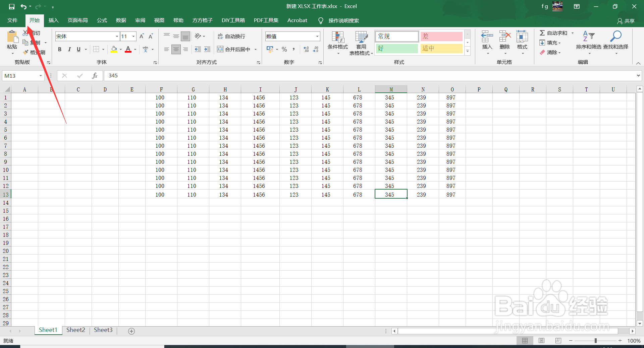Switch to the Insert ribbon tab
The height and width of the screenshot is (348, 644).
click(53, 20)
